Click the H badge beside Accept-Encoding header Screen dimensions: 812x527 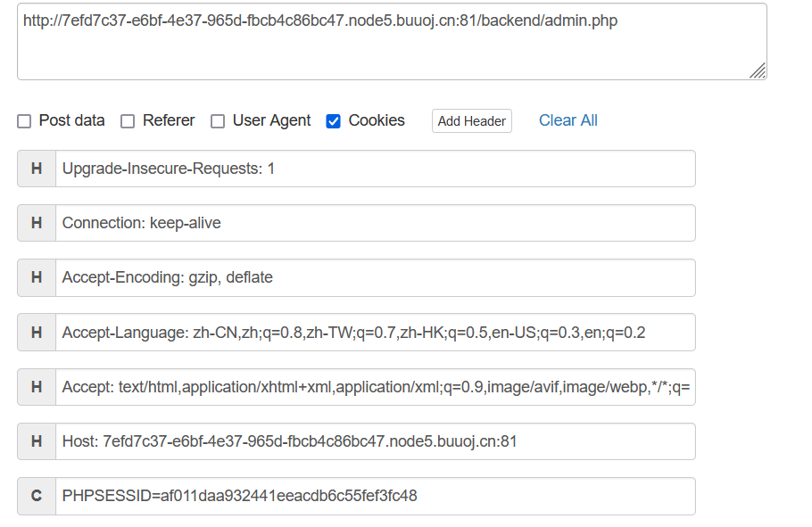pos(37,277)
